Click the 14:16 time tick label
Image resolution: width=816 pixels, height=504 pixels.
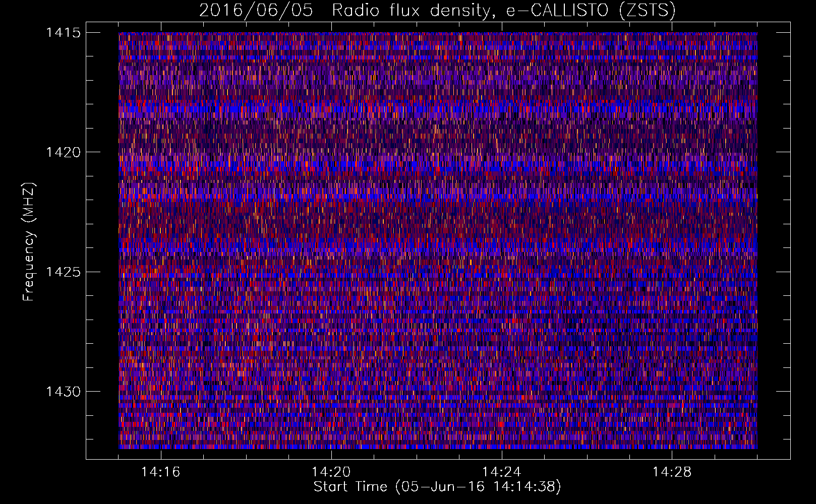click(x=161, y=472)
